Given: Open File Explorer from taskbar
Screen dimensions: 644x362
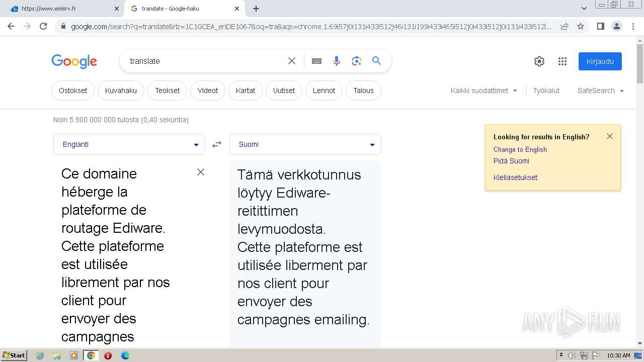Looking at the screenshot, I should coord(57,355).
